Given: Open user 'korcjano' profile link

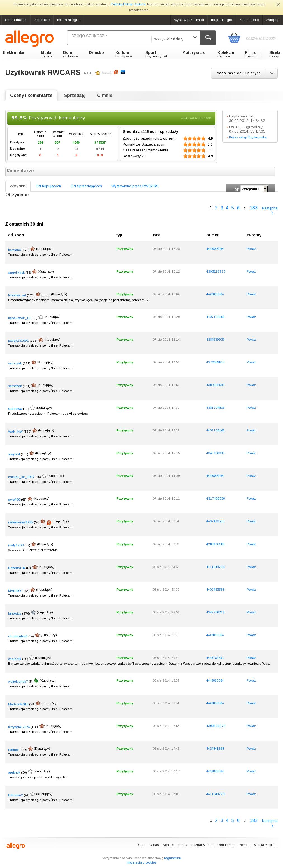Looking at the screenshot, I should click(x=15, y=250).
